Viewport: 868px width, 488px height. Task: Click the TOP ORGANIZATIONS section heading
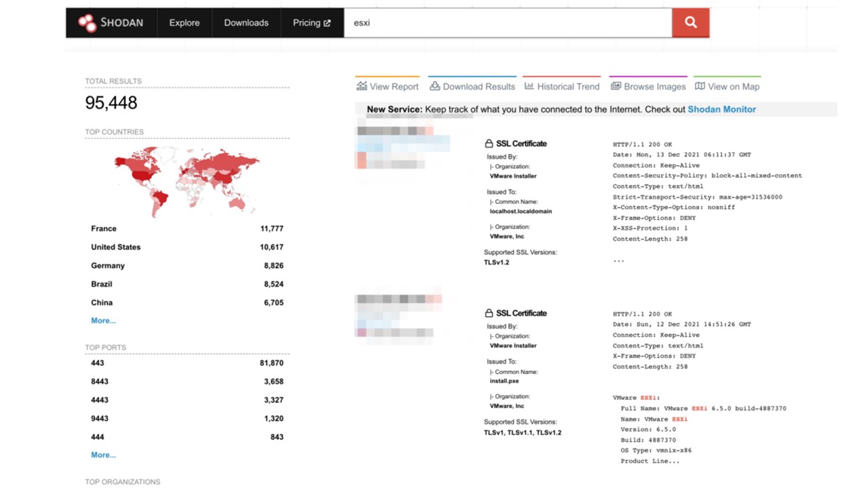pos(123,482)
